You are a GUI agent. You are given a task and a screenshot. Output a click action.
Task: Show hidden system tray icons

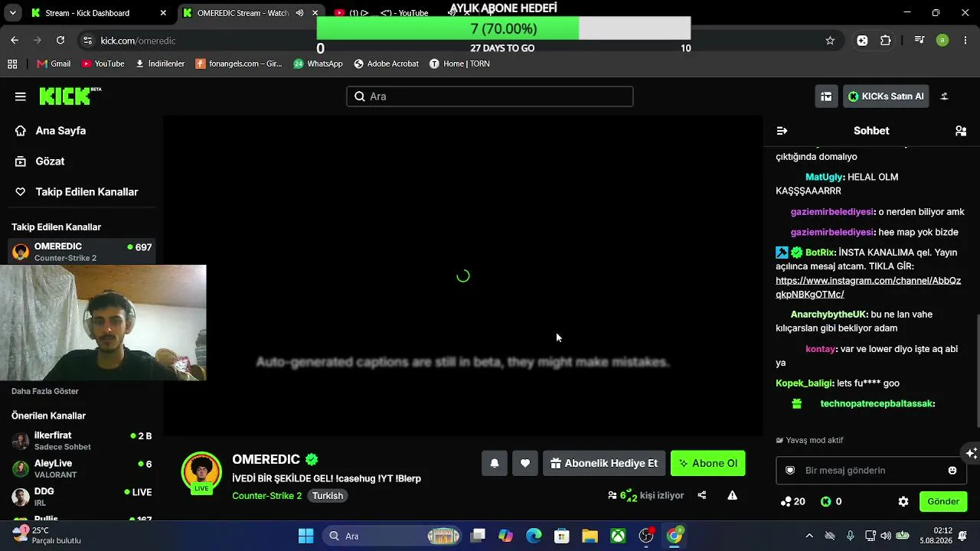809,536
